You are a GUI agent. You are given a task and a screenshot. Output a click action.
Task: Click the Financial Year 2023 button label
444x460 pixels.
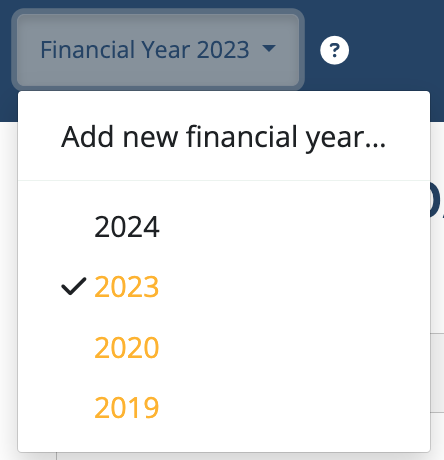click(145, 50)
